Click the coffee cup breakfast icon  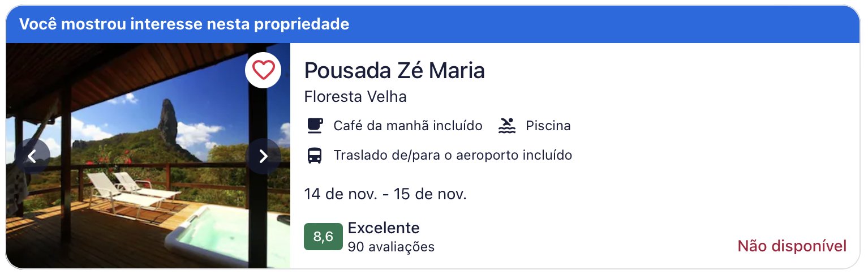[315, 125]
